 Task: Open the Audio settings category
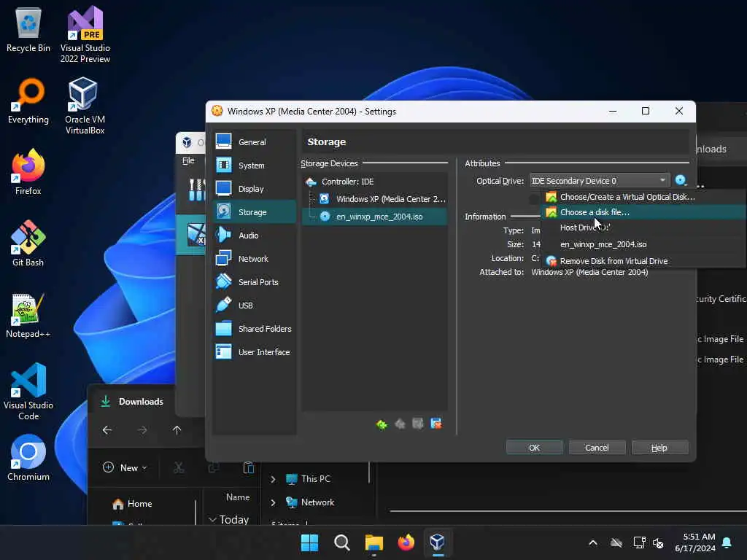(x=253, y=236)
